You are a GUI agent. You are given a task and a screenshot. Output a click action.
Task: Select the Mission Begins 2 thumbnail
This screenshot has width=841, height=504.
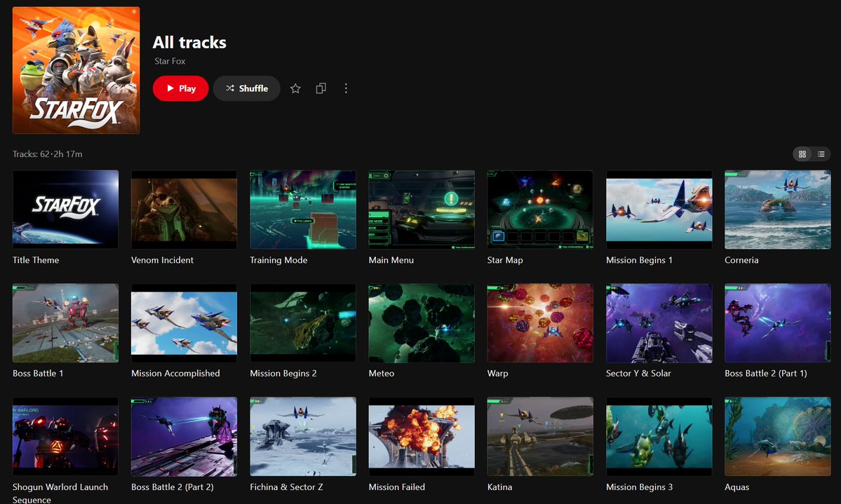coord(303,323)
